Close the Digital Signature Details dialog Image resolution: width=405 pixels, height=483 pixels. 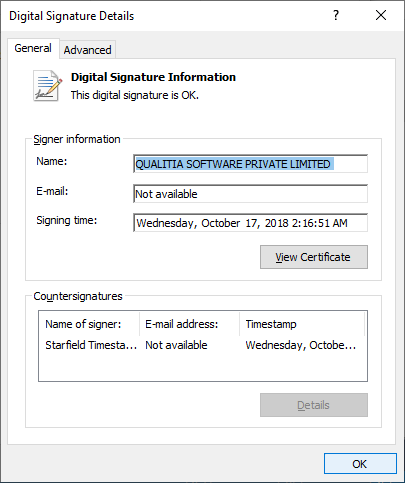pos(381,15)
